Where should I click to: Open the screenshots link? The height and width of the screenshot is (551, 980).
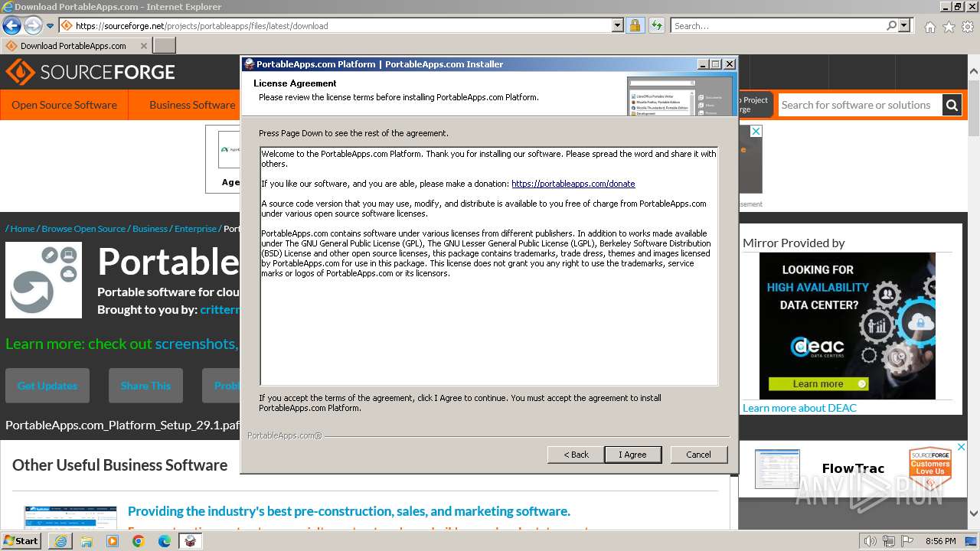(194, 344)
